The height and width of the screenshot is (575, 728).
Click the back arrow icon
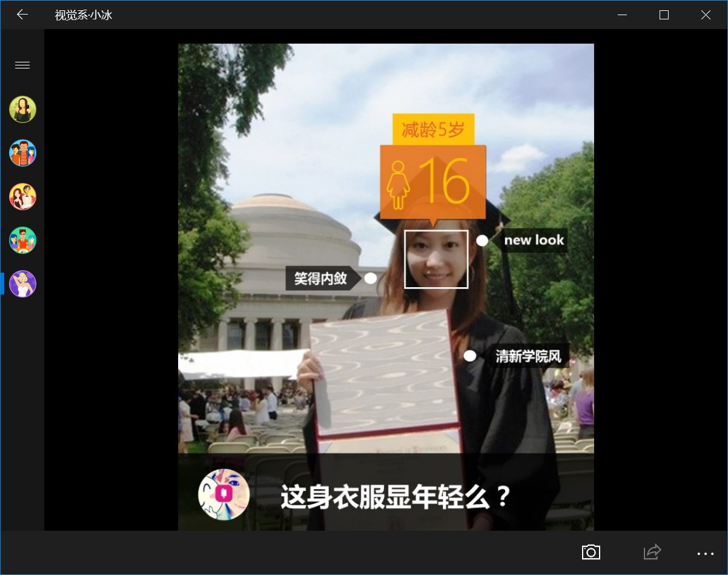tap(22, 15)
